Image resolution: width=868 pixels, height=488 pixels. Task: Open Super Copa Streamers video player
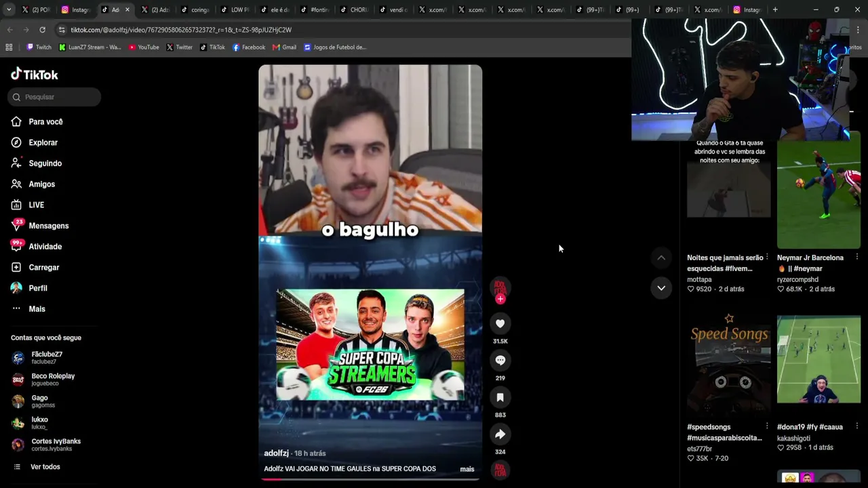click(x=370, y=272)
